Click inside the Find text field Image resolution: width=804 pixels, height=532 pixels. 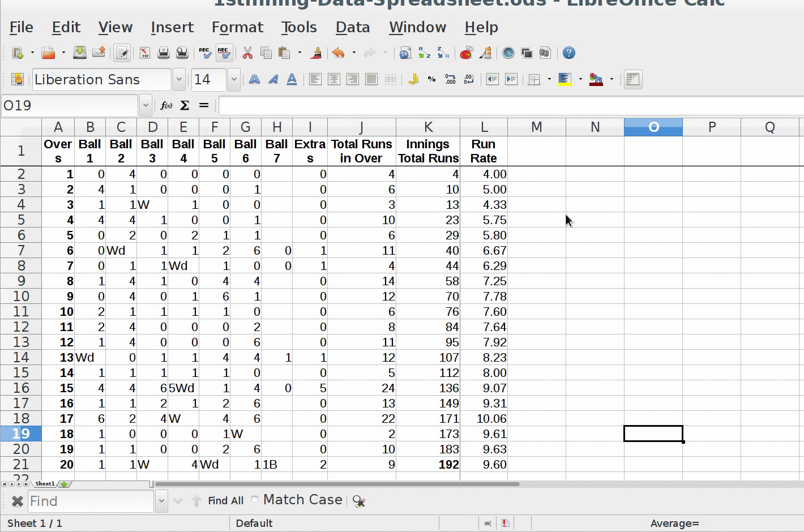[91, 501]
